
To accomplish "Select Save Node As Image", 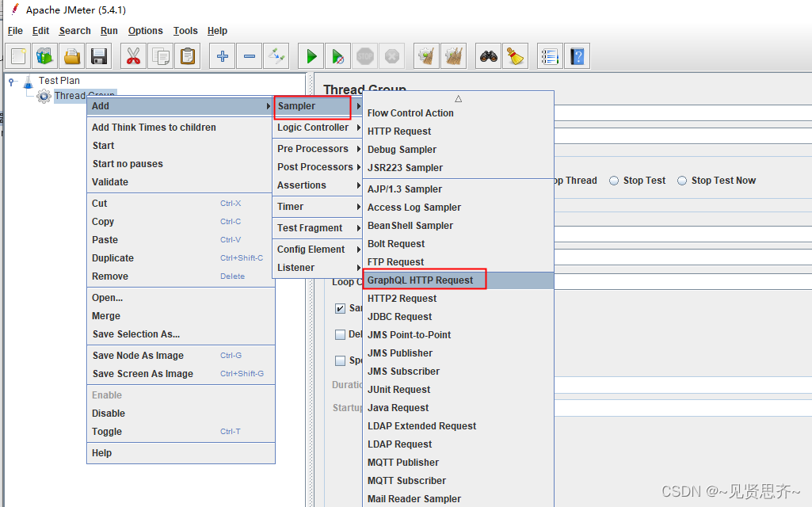I will point(181,356).
